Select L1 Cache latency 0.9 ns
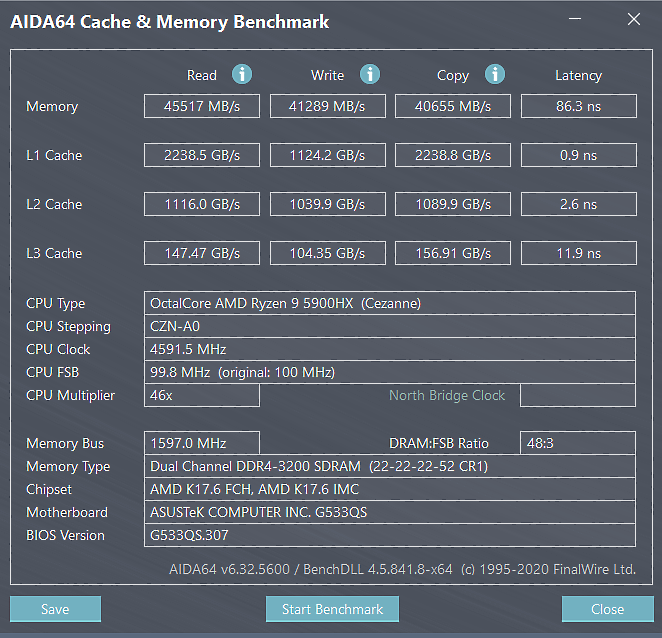 pyautogui.click(x=579, y=155)
